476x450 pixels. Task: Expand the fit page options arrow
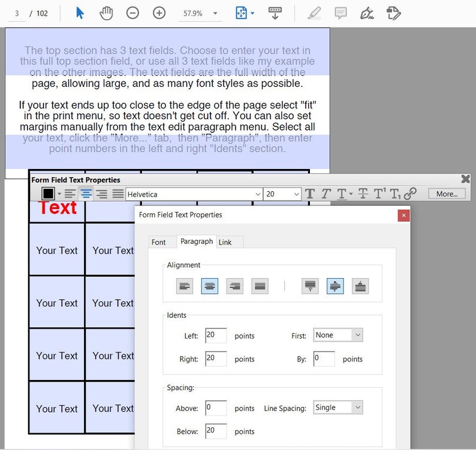(x=252, y=13)
